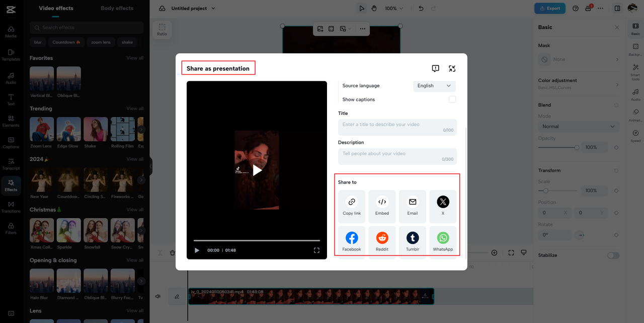Viewport: 644px width, 323px height.
Task: Click the Description input field
Action: 397,156
